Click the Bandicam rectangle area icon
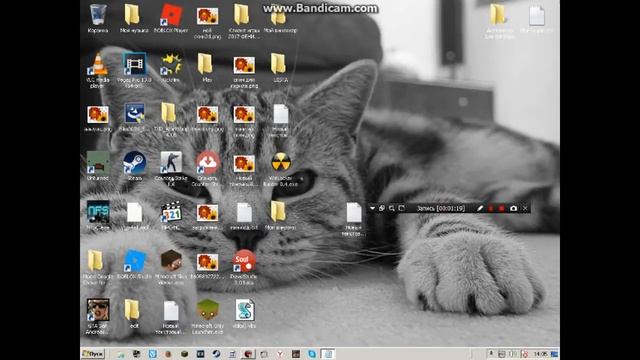This screenshot has width=640, height=360. coord(402,208)
